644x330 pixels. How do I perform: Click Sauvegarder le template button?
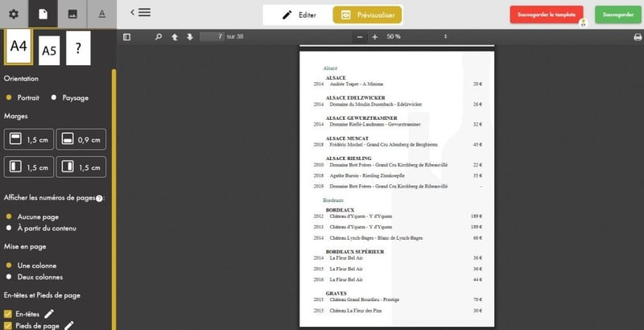click(x=546, y=14)
